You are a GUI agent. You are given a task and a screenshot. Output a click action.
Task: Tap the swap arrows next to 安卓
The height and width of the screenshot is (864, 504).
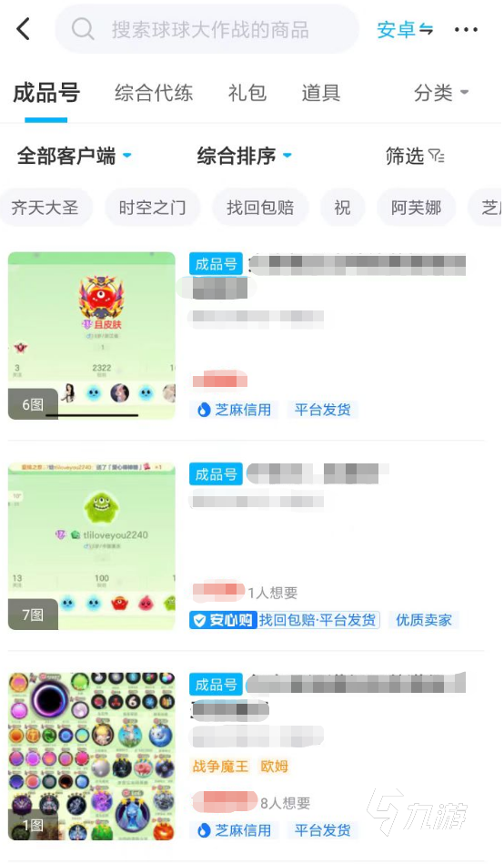[x=427, y=29]
